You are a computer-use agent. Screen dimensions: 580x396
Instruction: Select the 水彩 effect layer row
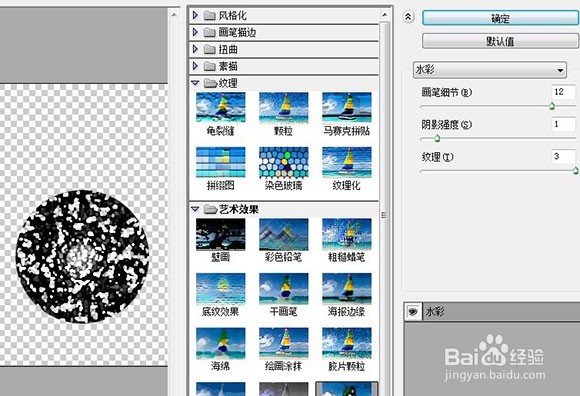(492, 312)
